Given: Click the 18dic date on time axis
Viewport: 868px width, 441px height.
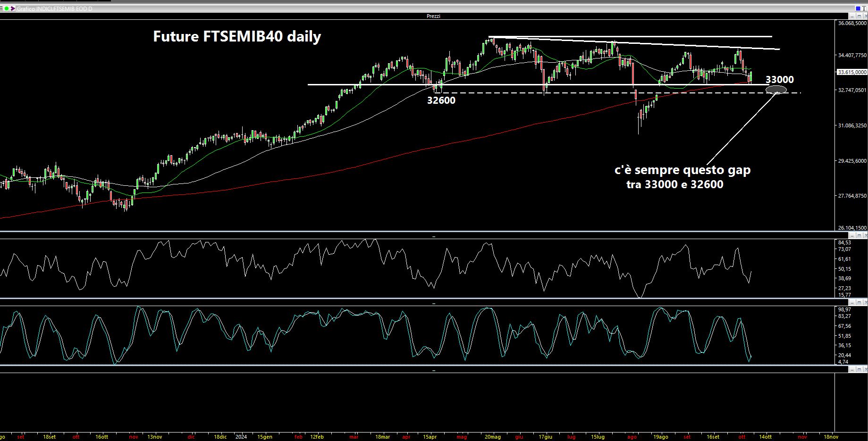Looking at the screenshot, I should tap(220, 437).
